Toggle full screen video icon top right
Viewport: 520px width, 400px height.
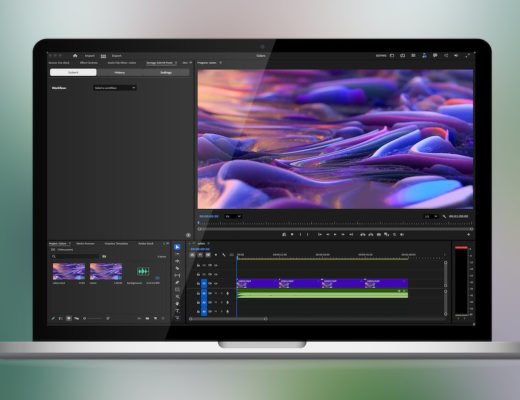[x=467, y=56]
